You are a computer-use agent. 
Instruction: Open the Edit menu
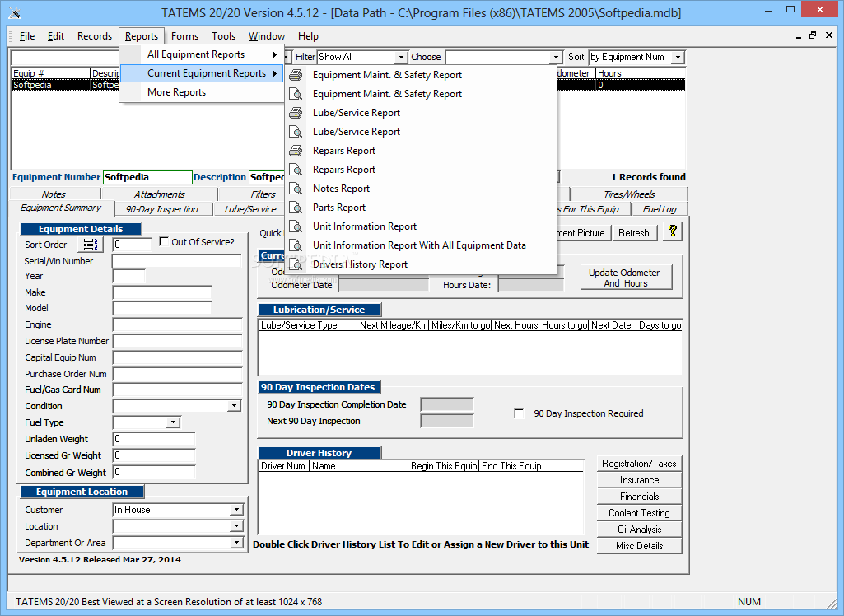(x=55, y=36)
